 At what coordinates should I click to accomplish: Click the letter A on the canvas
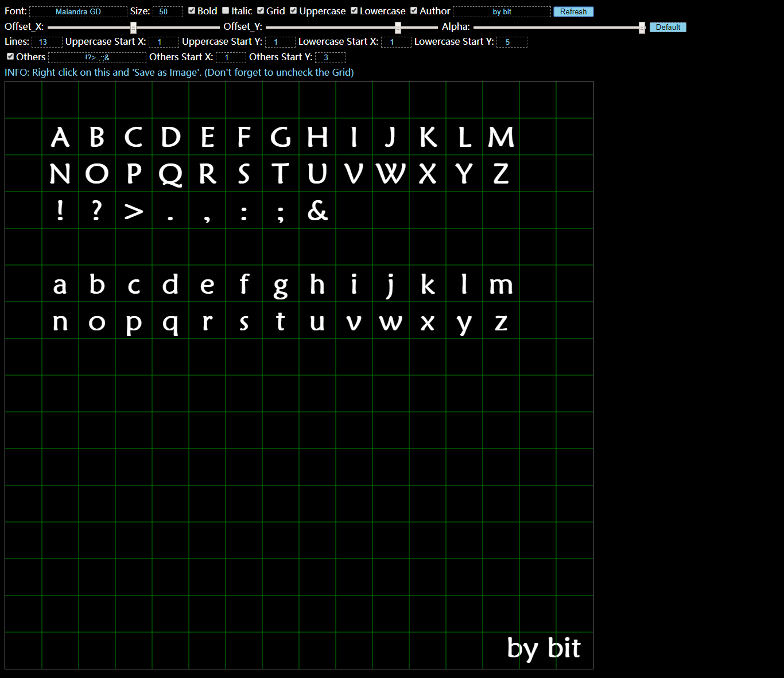[x=60, y=138]
